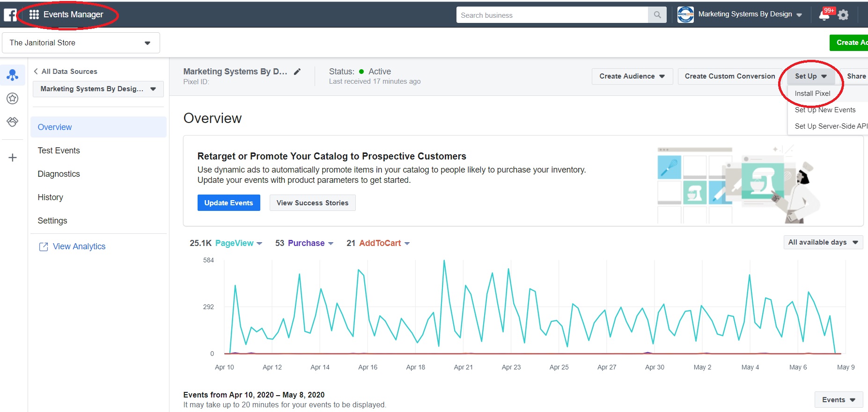Edit pixel name with the pencil icon
The width and height of the screenshot is (868, 412).
tap(297, 72)
